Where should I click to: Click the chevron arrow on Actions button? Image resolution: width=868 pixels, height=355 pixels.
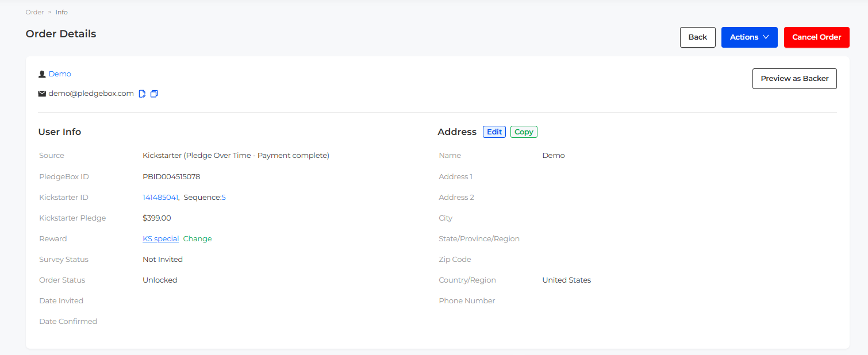[766, 37]
